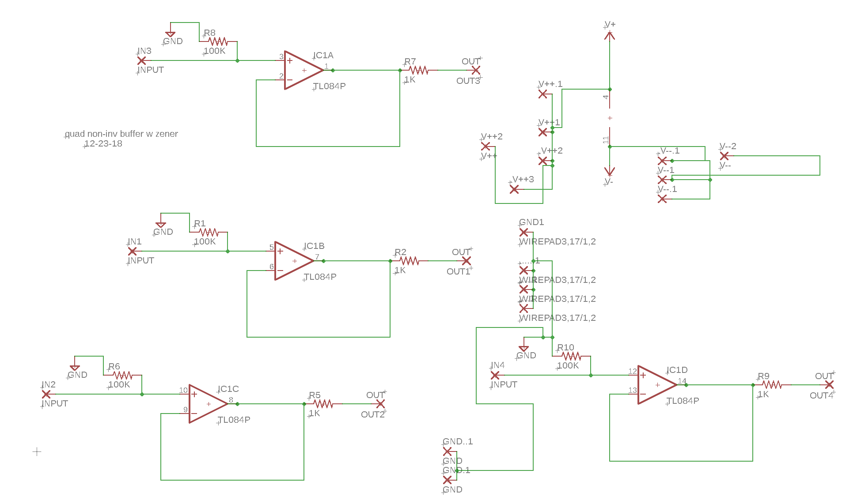
Task: Select the IC1A op-amp symbol
Action: tap(303, 70)
